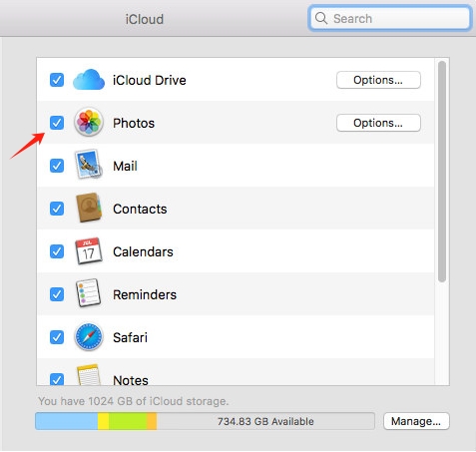This screenshot has width=476, height=452.
Task: Click the Manage storage button
Action: pyautogui.click(x=416, y=421)
